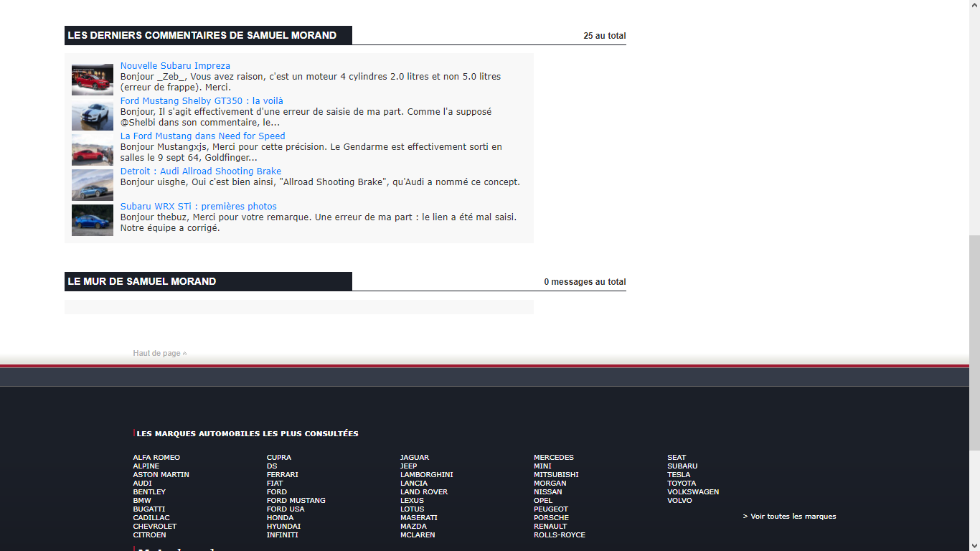Click the Need for Speed Mustang thumbnail

93,150
